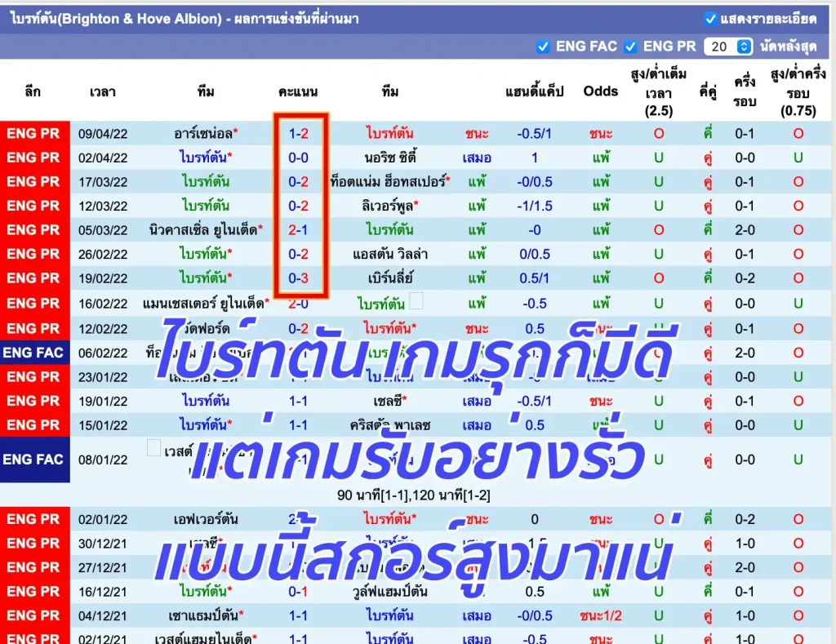Screen dimensions: 836x644
Task: Click the เวลา column header
Action: click(x=102, y=91)
